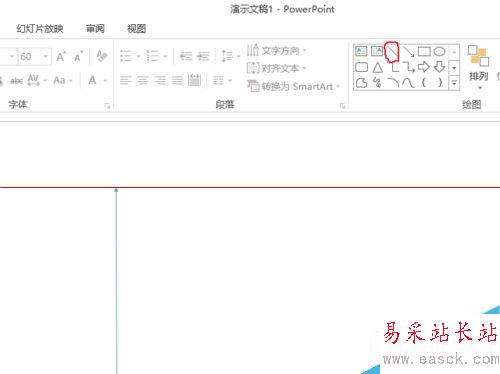Apply font color using the A icon
Screen dimensions: 500x374
(93, 80)
